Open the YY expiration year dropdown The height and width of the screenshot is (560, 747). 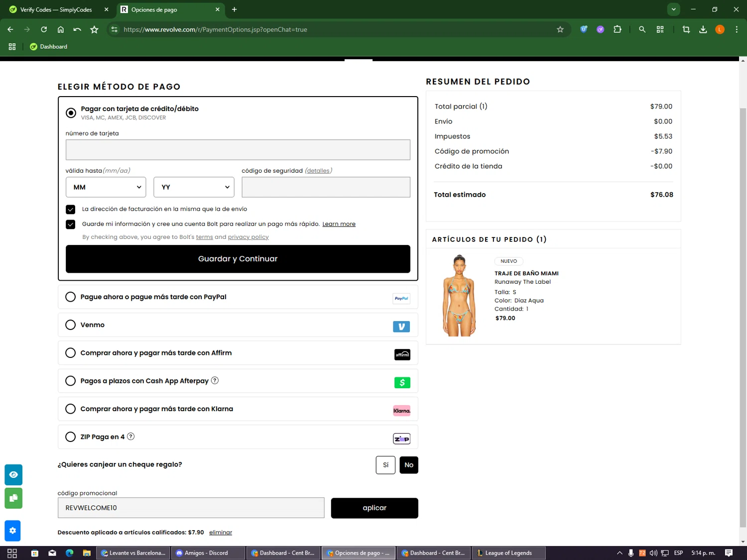click(194, 187)
